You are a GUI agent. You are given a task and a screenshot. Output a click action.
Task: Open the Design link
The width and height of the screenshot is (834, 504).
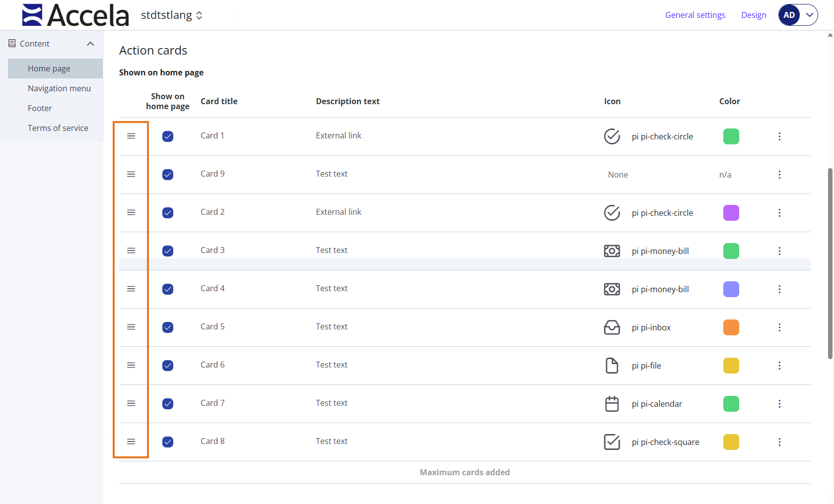(754, 15)
